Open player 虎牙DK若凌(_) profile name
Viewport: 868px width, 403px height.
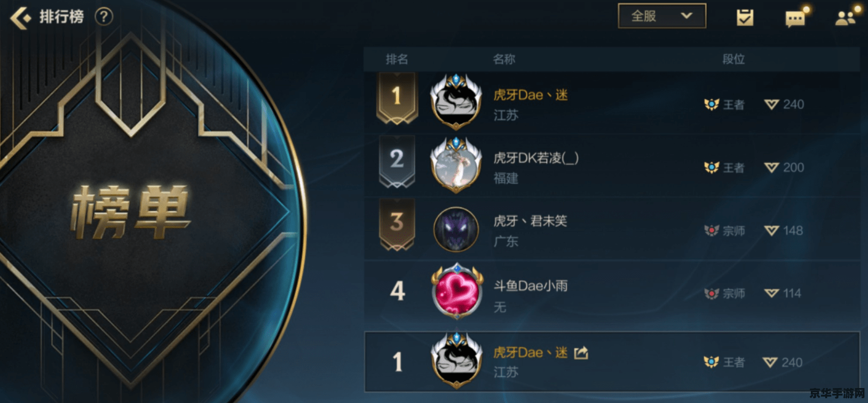[x=536, y=158]
